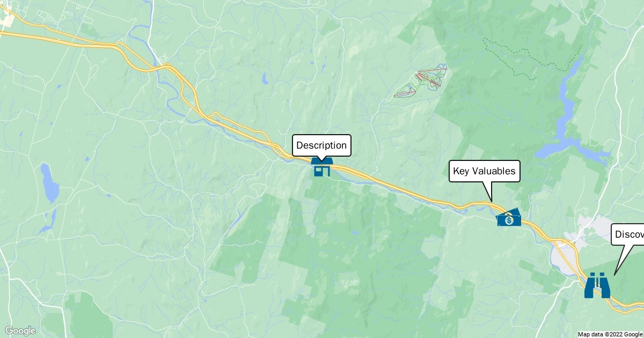Viewport: 644px width, 338px height.
Task: Open the Description label callout
Action: (x=321, y=145)
